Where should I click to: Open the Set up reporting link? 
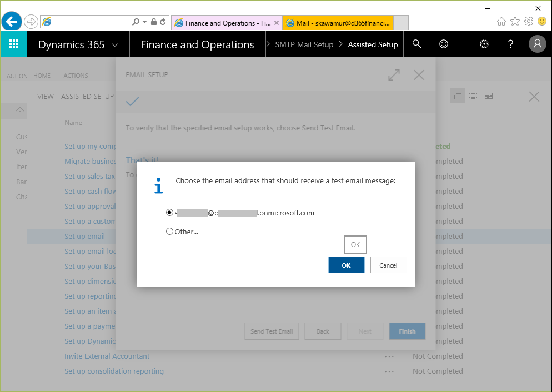90,296
